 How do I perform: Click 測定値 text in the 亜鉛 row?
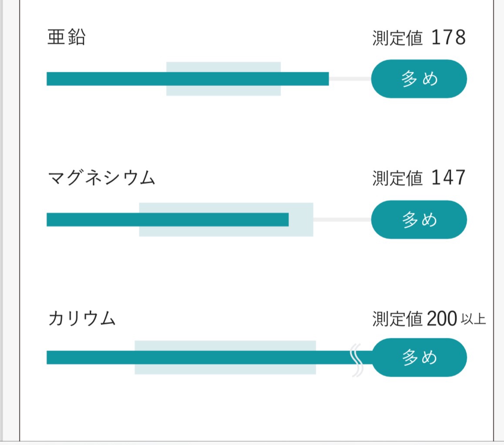pyautogui.click(x=397, y=39)
